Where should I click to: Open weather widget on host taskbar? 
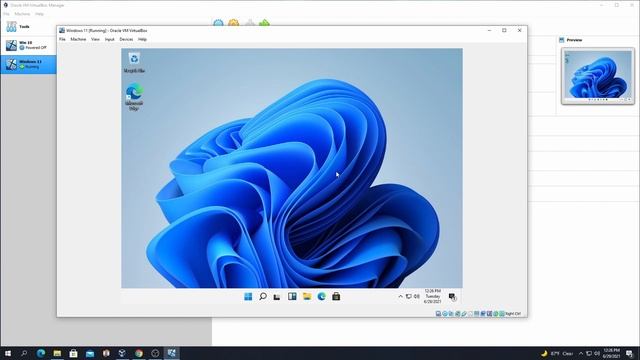tap(557, 353)
